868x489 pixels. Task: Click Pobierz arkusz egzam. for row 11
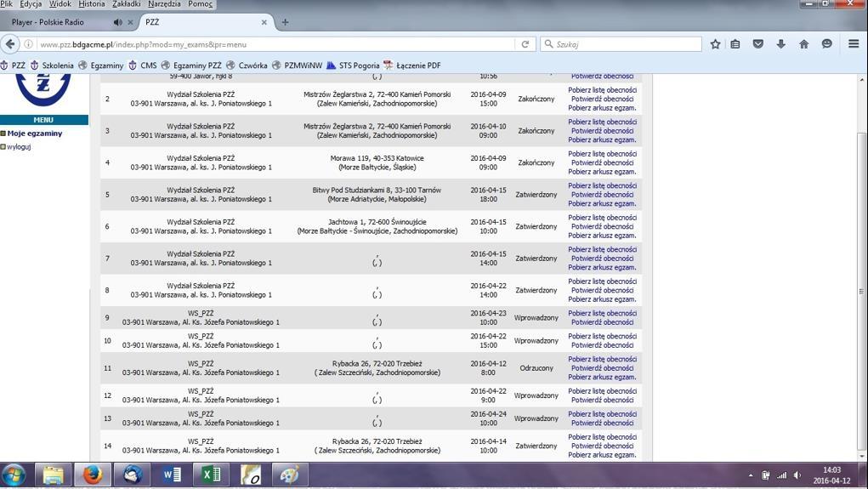click(x=602, y=377)
